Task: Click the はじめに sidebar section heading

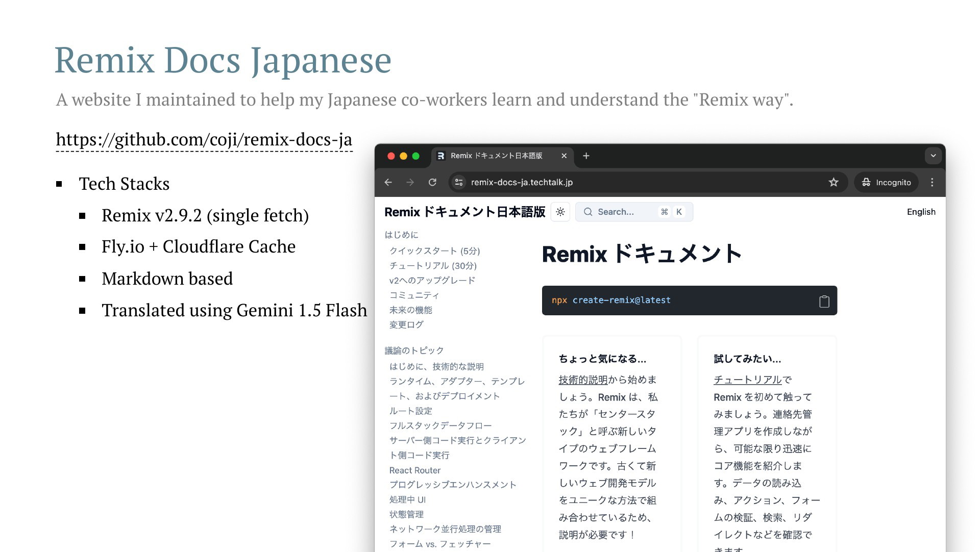Action: (401, 235)
